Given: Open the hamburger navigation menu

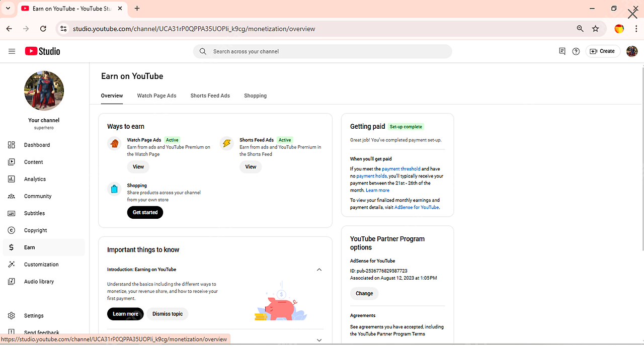Looking at the screenshot, I should point(12,51).
